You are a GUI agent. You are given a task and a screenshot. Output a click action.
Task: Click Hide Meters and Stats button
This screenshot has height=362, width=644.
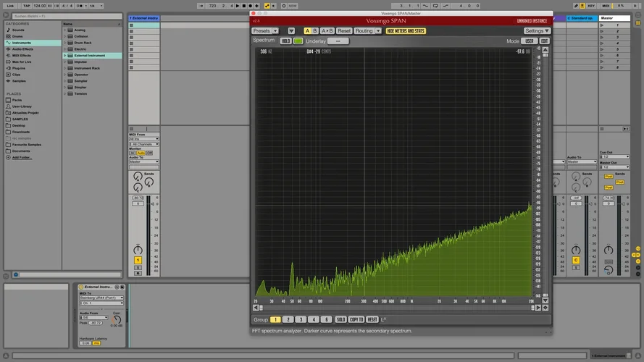(x=406, y=31)
